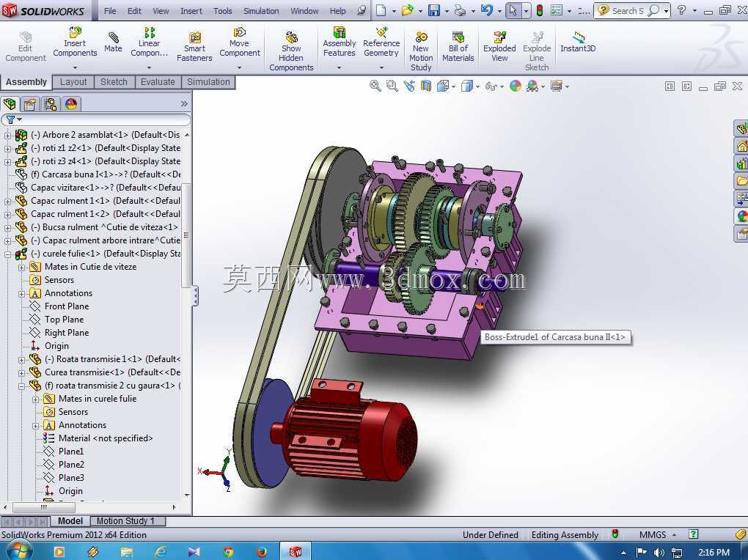The width and height of the screenshot is (748, 560).
Task: Click the Undo icon
Action: [487, 10]
